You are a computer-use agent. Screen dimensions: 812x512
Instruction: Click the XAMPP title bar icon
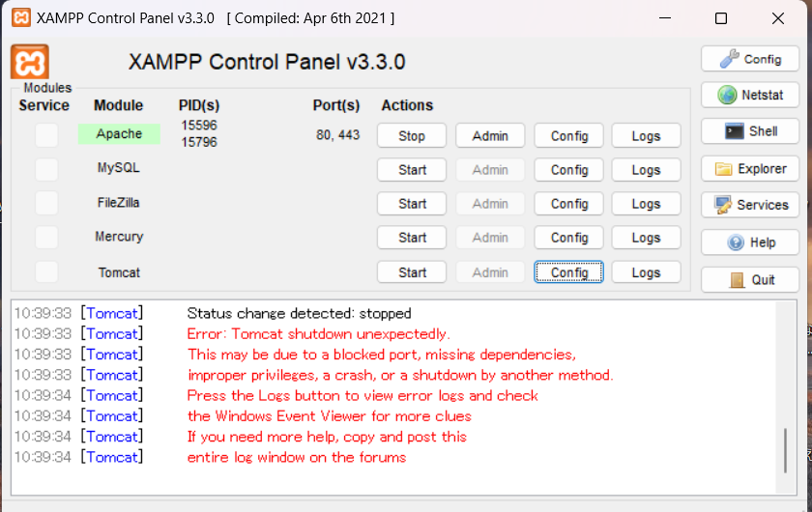pos(20,18)
